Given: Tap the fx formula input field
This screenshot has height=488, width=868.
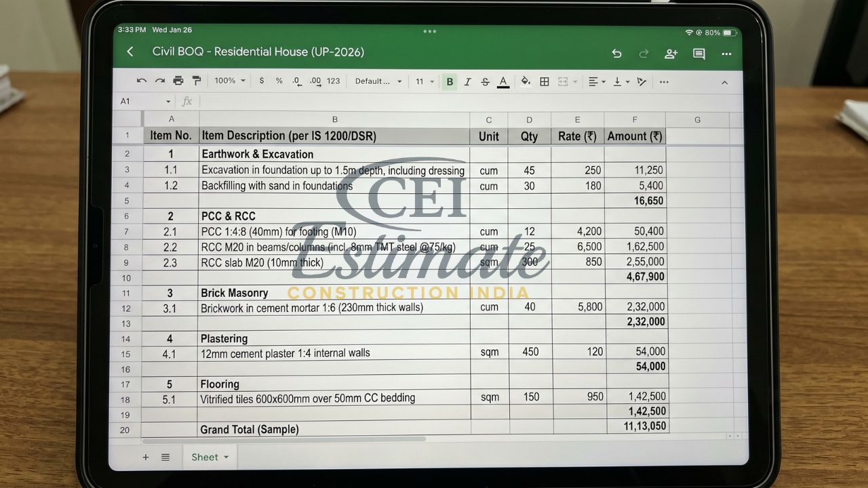Looking at the screenshot, I should pyautogui.click(x=187, y=101).
